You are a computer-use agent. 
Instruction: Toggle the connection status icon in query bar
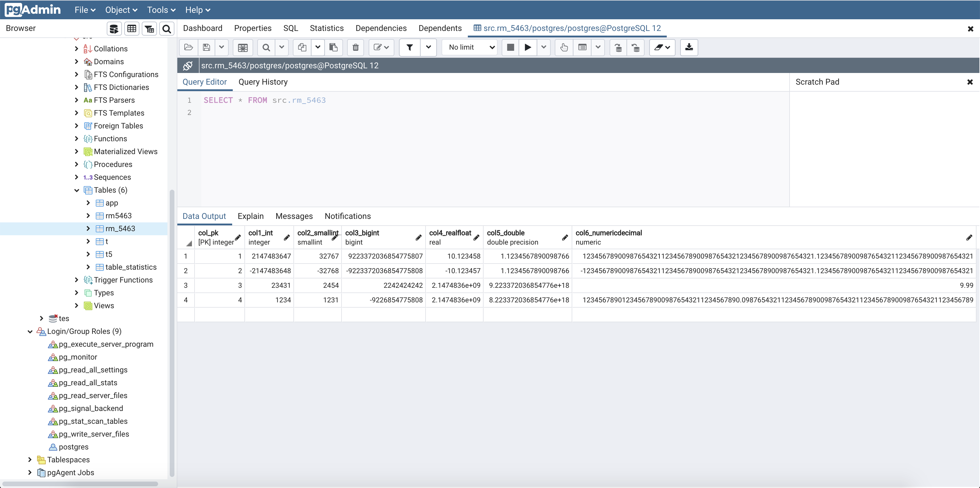click(188, 65)
